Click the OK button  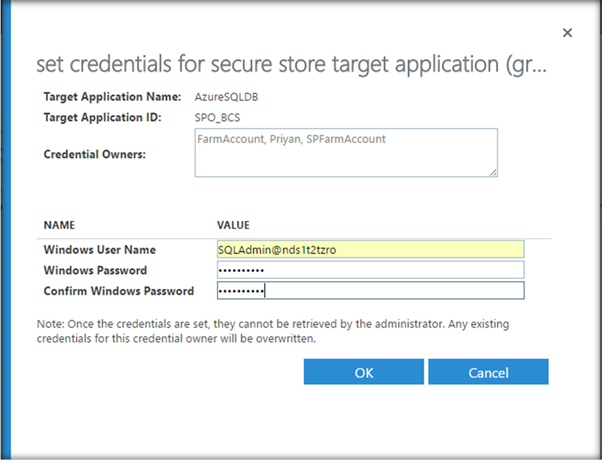364,372
